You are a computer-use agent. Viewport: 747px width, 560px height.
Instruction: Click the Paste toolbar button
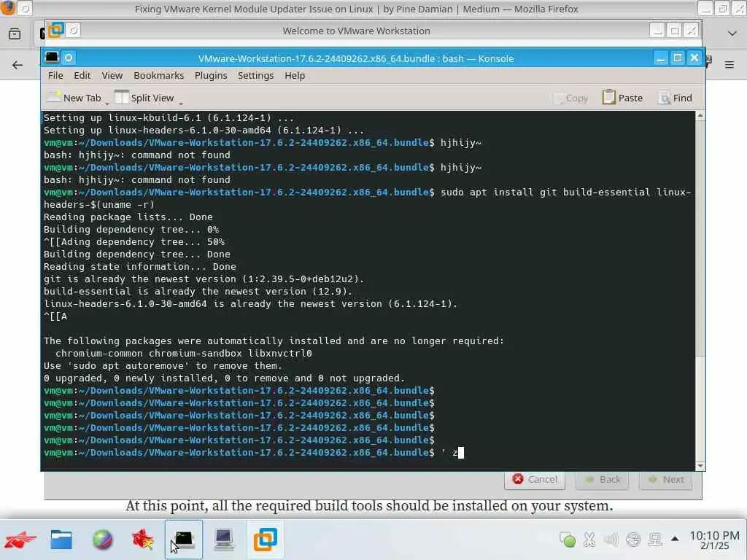623,98
